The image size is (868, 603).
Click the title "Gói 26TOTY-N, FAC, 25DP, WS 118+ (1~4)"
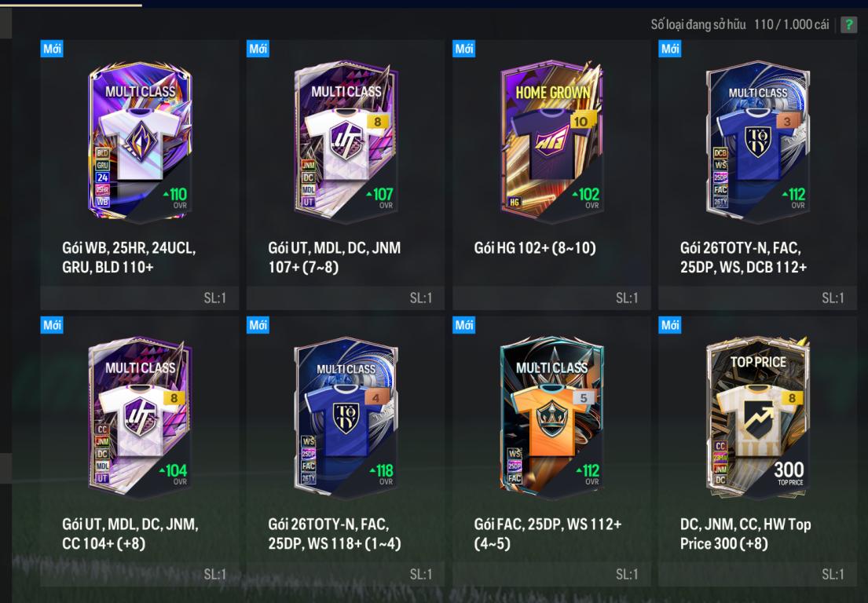pos(335,534)
